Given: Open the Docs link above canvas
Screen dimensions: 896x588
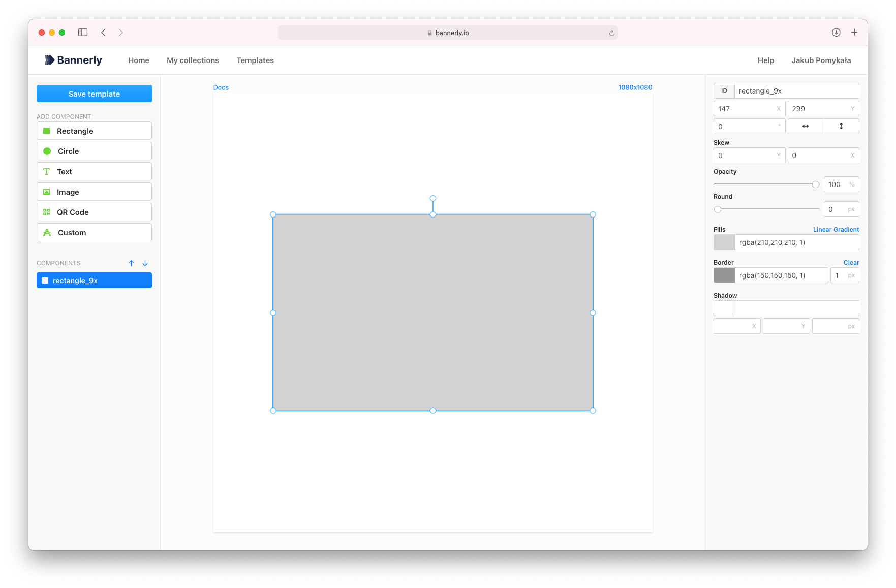Looking at the screenshot, I should [221, 87].
